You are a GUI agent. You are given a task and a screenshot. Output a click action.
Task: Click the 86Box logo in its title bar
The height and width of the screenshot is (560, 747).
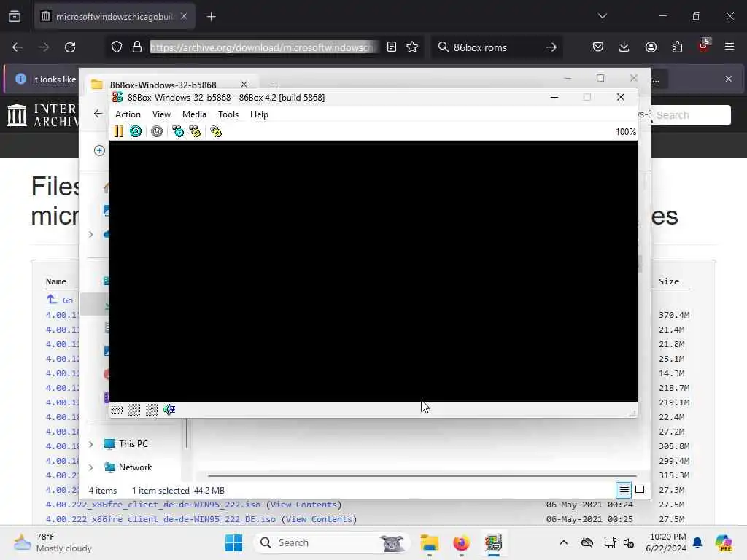117,97
